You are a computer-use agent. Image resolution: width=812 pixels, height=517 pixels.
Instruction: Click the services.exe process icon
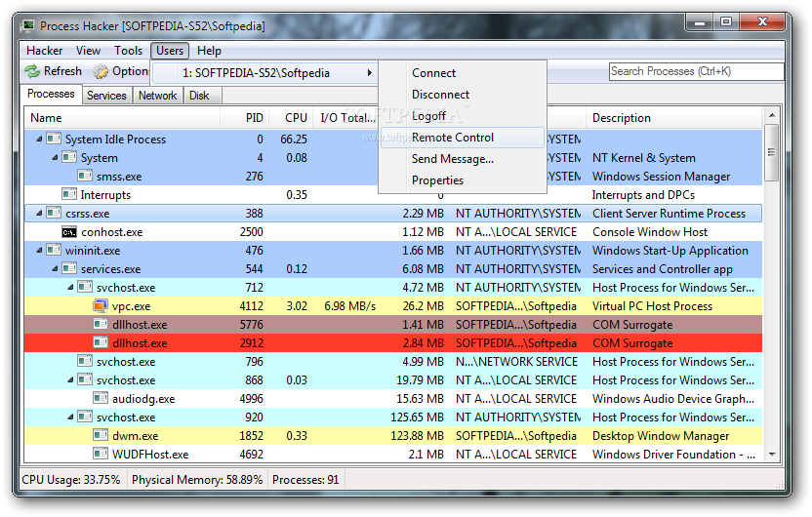69,268
